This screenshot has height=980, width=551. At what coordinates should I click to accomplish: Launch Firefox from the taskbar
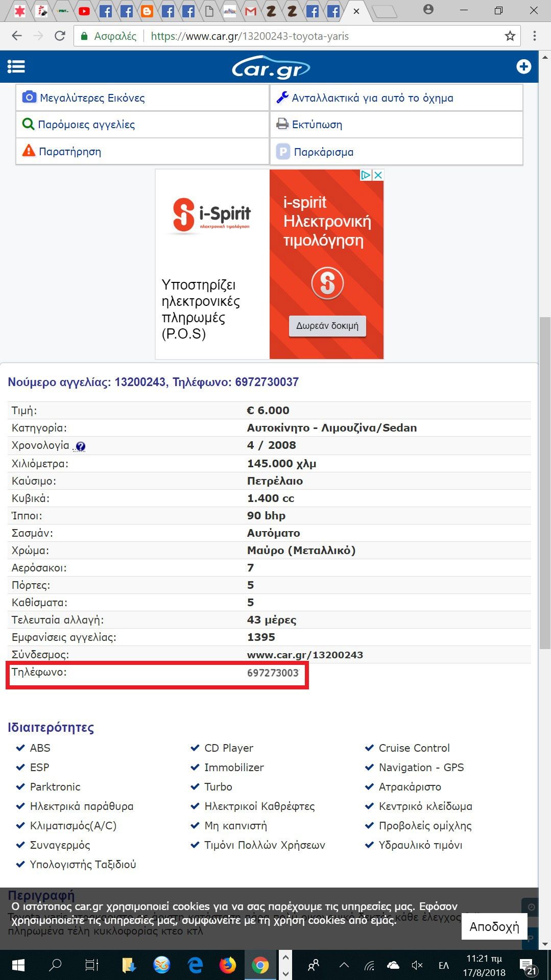(228, 965)
